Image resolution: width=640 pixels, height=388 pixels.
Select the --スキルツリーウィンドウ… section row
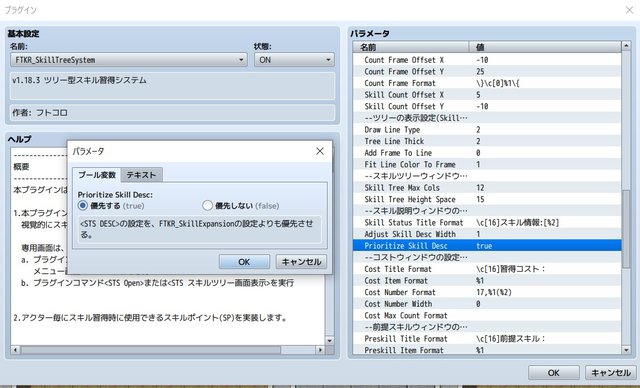[x=487, y=176]
